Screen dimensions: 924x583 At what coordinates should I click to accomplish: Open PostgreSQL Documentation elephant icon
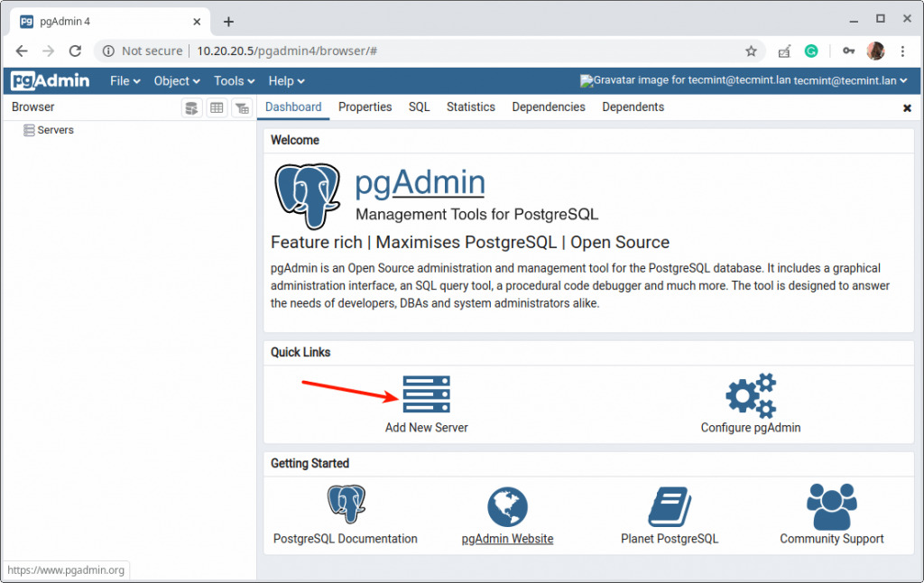click(346, 504)
